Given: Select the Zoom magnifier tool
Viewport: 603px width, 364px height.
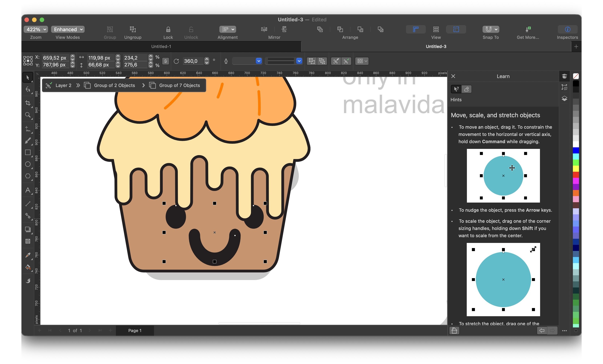Looking at the screenshot, I should [x=28, y=115].
